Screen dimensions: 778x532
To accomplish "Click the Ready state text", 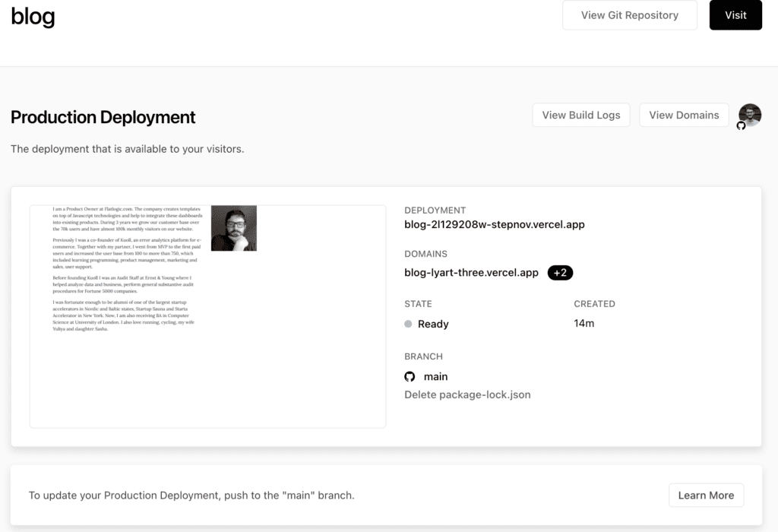I will (x=433, y=324).
